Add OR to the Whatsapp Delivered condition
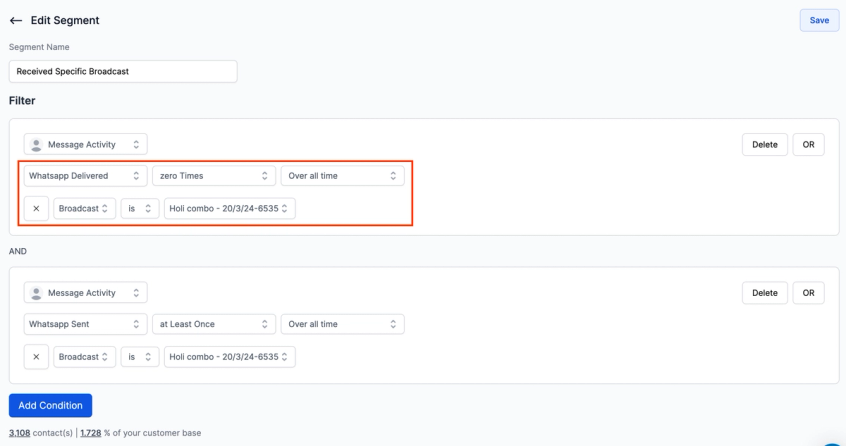 point(808,145)
